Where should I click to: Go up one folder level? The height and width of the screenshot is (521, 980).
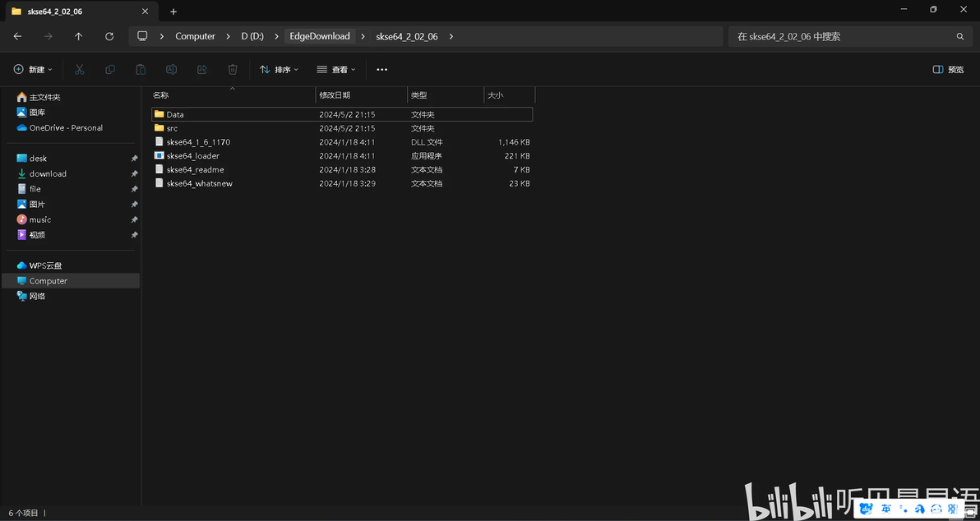click(79, 36)
